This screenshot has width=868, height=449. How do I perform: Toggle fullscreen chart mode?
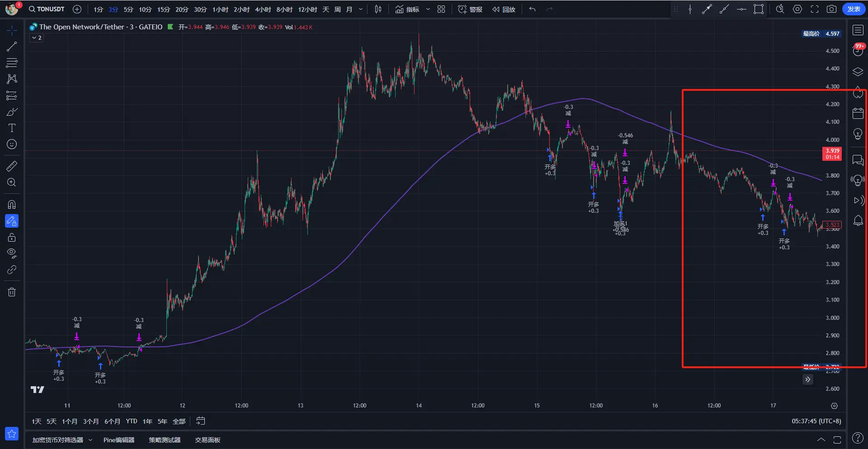click(x=815, y=9)
